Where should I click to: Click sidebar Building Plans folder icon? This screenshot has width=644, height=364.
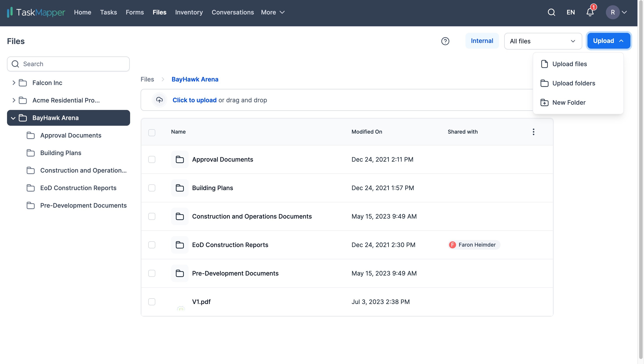pyautogui.click(x=30, y=153)
